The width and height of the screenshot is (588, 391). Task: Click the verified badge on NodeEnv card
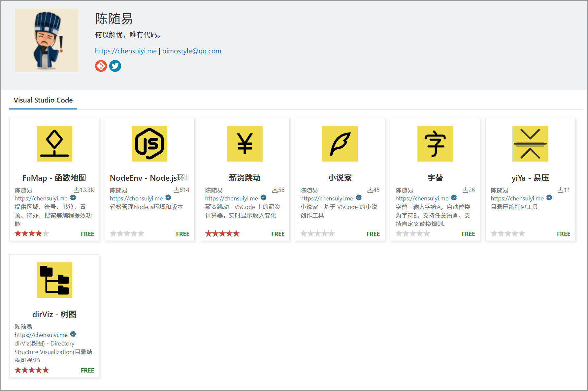coord(168,198)
